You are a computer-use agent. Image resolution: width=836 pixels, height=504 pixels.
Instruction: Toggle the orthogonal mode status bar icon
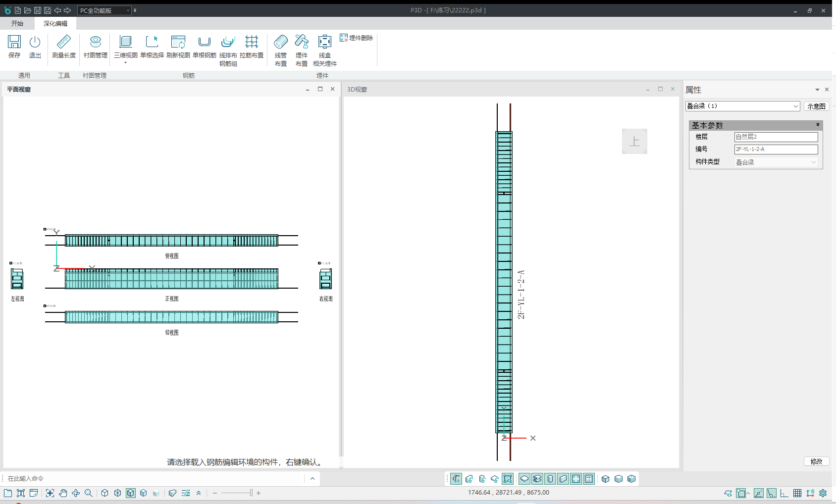(784, 493)
